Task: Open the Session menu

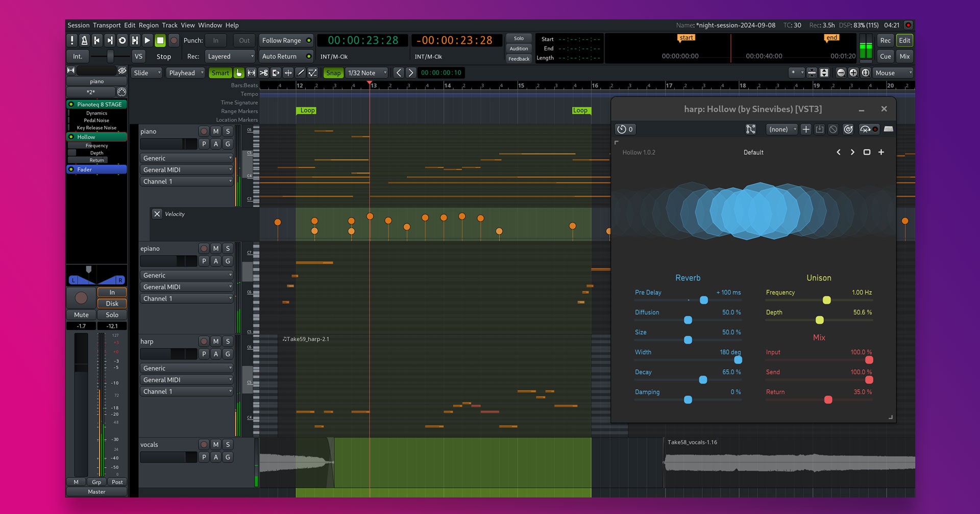Action: tap(79, 25)
